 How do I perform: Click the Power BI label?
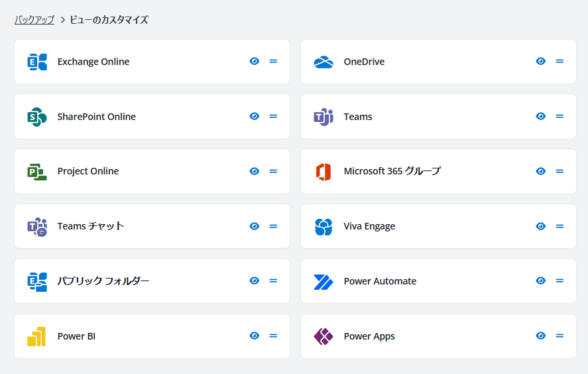pos(76,336)
